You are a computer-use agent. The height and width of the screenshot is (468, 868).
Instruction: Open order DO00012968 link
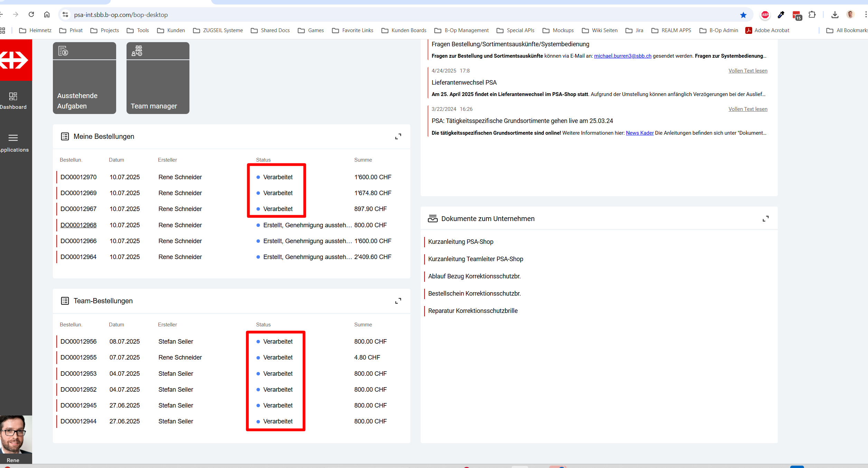pyautogui.click(x=78, y=225)
